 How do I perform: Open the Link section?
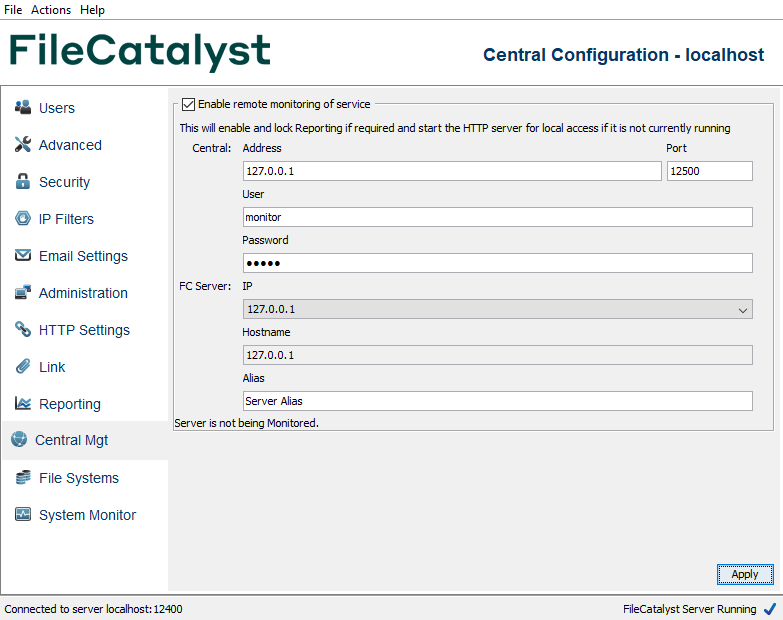tap(52, 366)
